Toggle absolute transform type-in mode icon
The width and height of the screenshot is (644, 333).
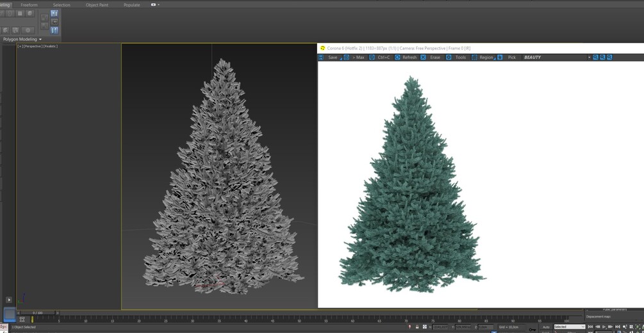[x=425, y=327]
